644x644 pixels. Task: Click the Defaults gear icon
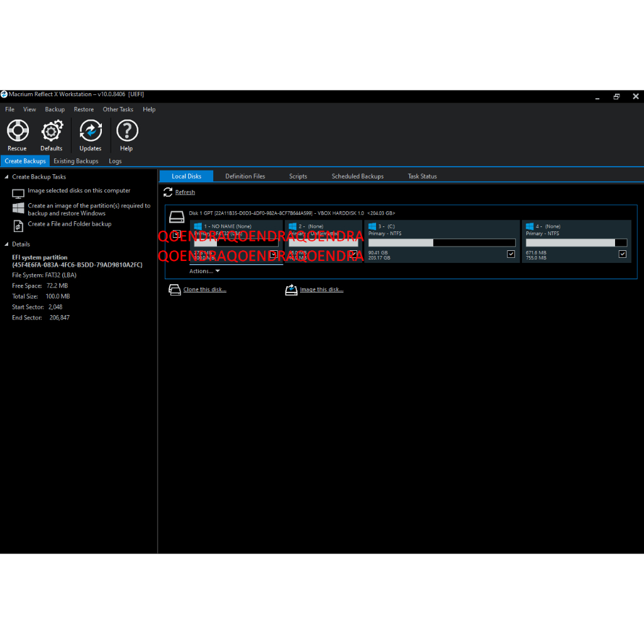click(52, 131)
